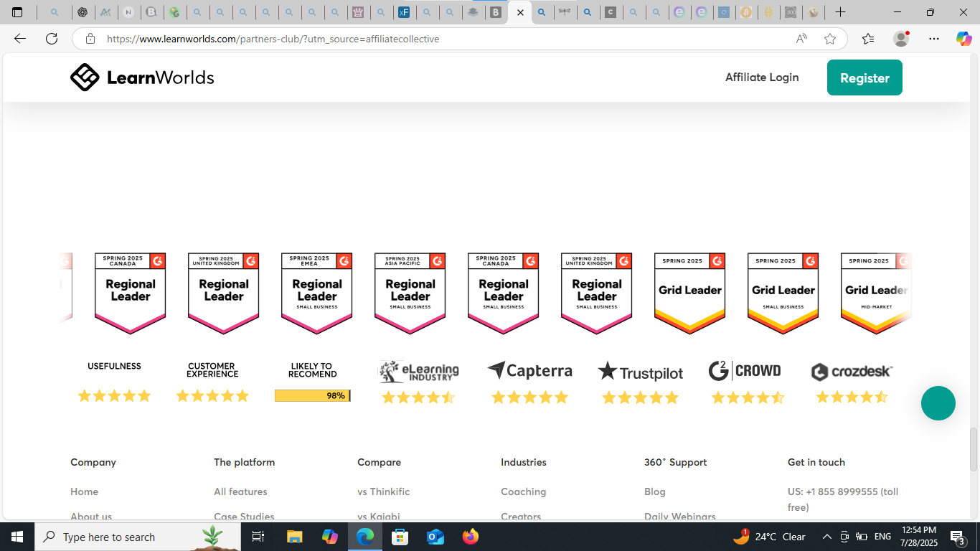
Task: Click the Crozdesk logo
Action: (852, 372)
